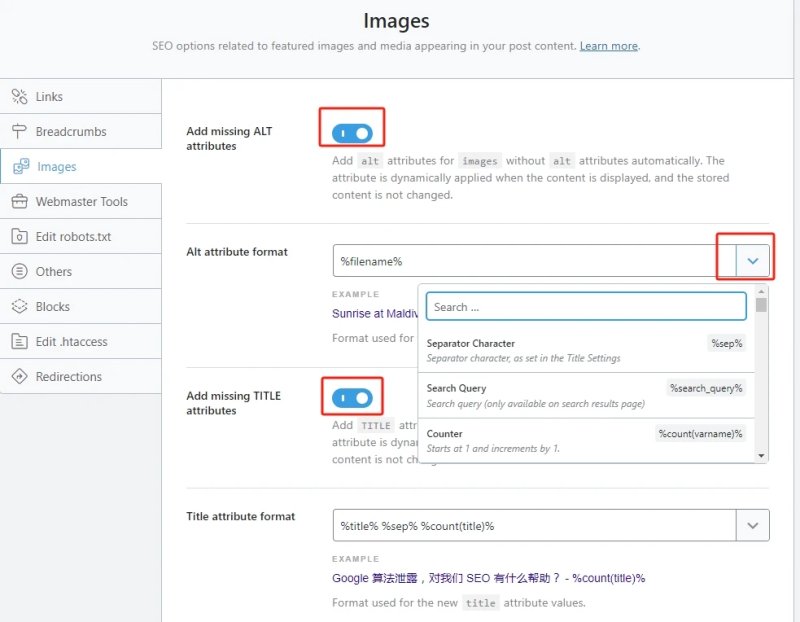The image size is (800, 622).
Task: Toggle off Add missing TITLE attributes
Action: (x=352, y=398)
